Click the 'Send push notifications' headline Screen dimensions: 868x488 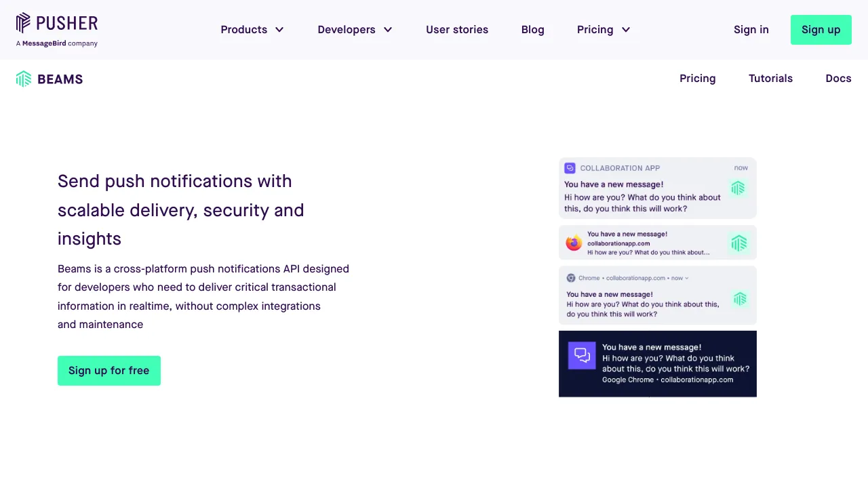coord(181,210)
